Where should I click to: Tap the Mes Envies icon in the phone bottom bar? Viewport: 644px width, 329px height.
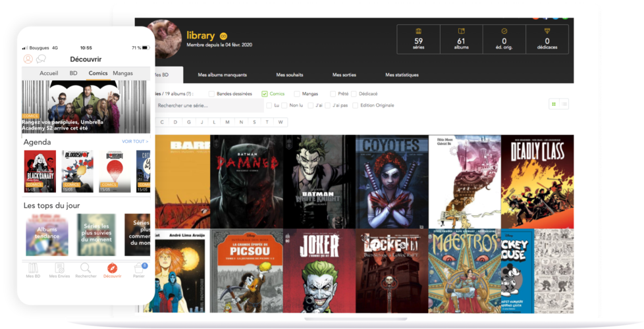tap(59, 268)
